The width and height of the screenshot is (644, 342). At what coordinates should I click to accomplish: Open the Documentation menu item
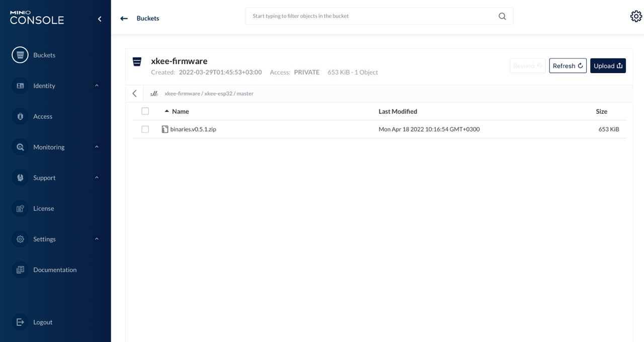pos(55,270)
